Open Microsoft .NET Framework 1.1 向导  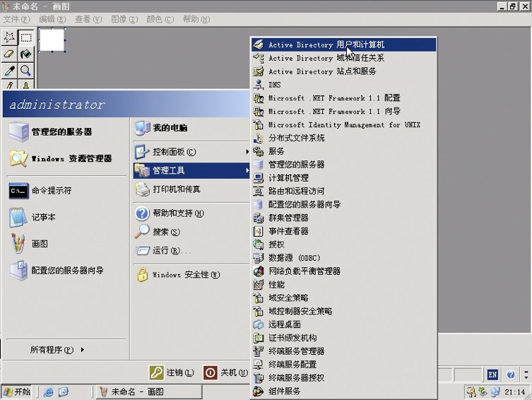[343, 111]
